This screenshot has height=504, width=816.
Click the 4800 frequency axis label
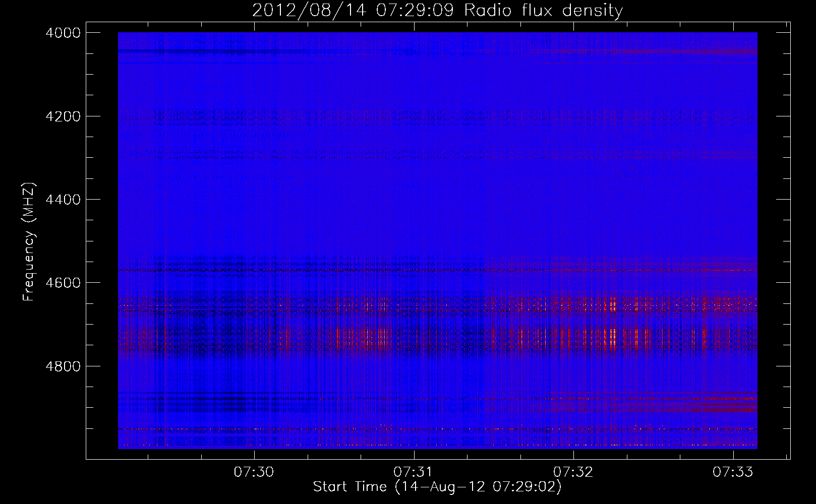point(63,366)
